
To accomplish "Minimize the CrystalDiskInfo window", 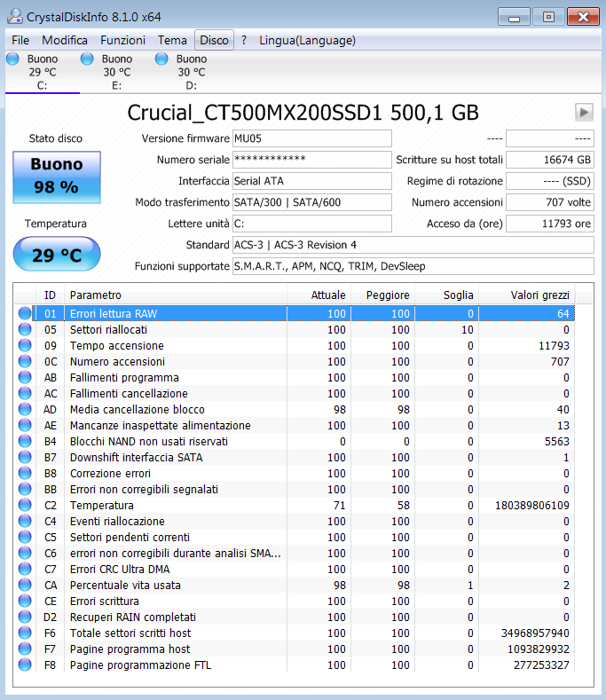I will pyautogui.click(x=514, y=17).
